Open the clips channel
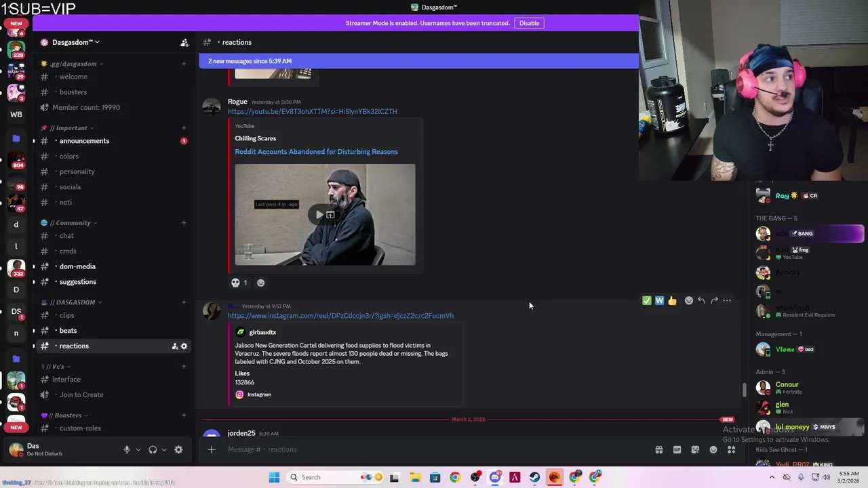This screenshot has height=488, width=868. click(x=112, y=315)
